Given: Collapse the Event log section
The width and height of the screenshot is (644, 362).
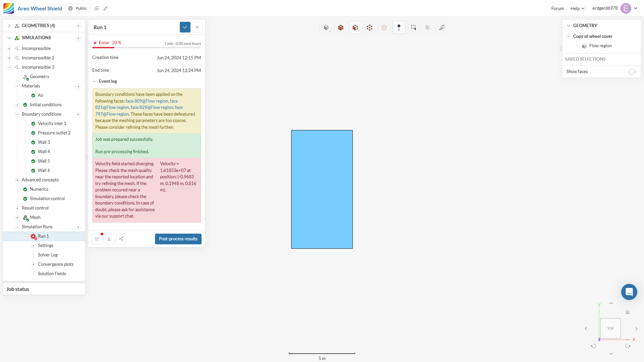Looking at the screenshot, I should (94, 81).
